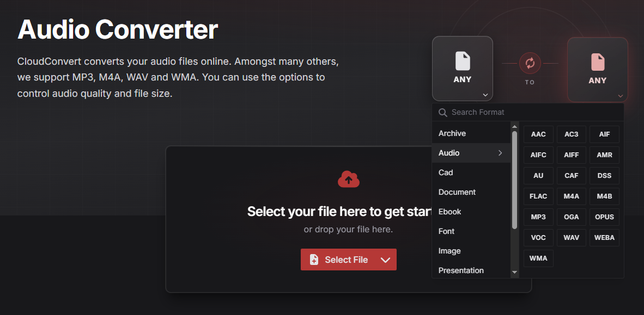The width and height of the screenshot is (644, 315).
Task: Click the pink document icon above target ANY
Action: [598, 62]
